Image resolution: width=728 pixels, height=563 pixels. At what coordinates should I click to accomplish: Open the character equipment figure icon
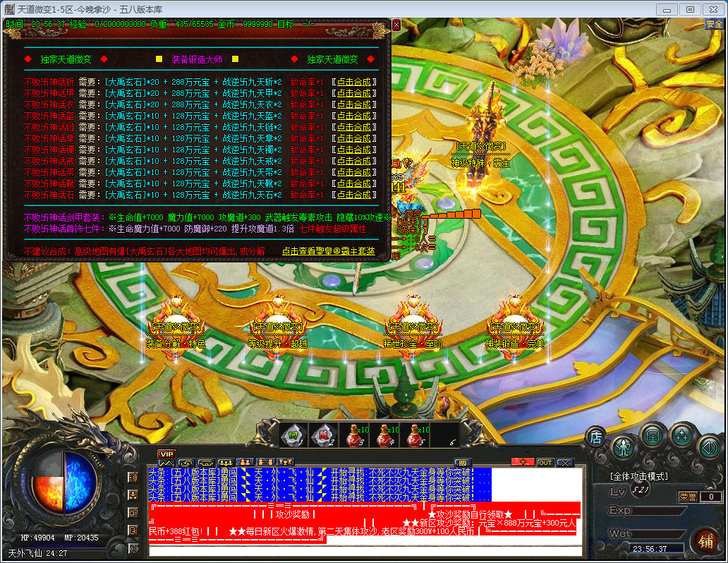tap(623, 447)
